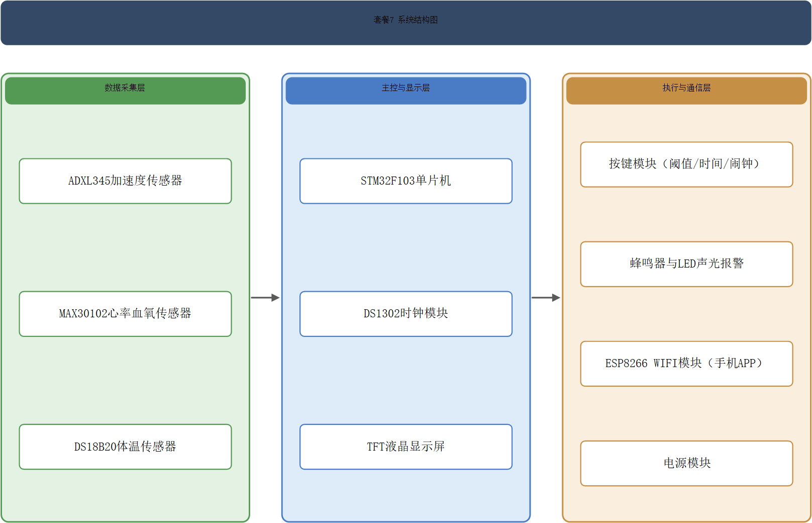This screenshot has width=812, height=523.
Task: Click the 套餐7 系统结构图 title banner
Action: 406,23
